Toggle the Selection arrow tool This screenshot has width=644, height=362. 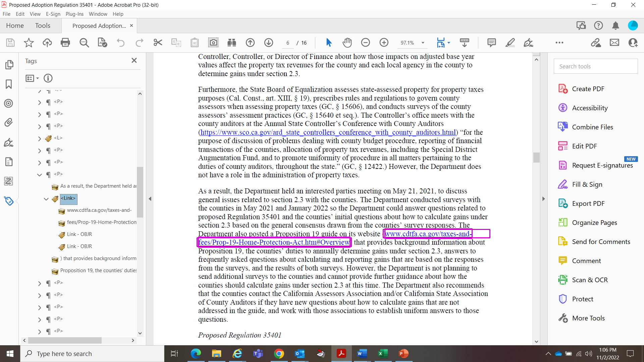(x=329, y=43)
